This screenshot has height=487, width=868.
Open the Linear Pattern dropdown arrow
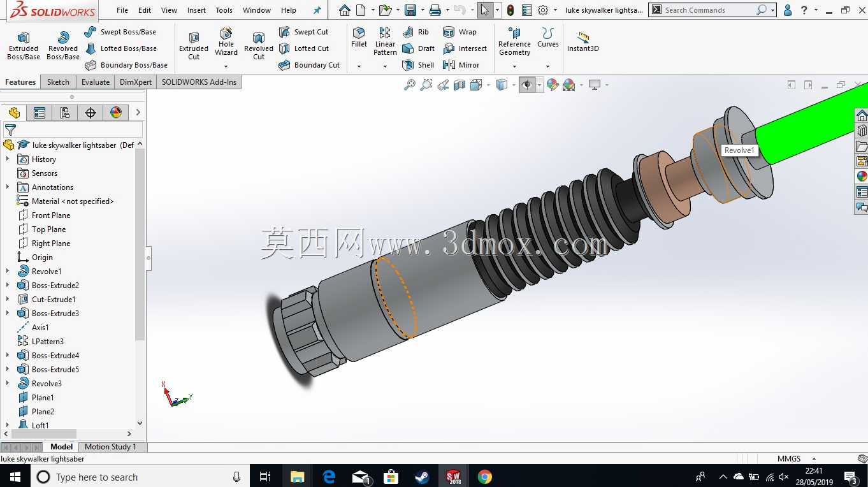385,66
